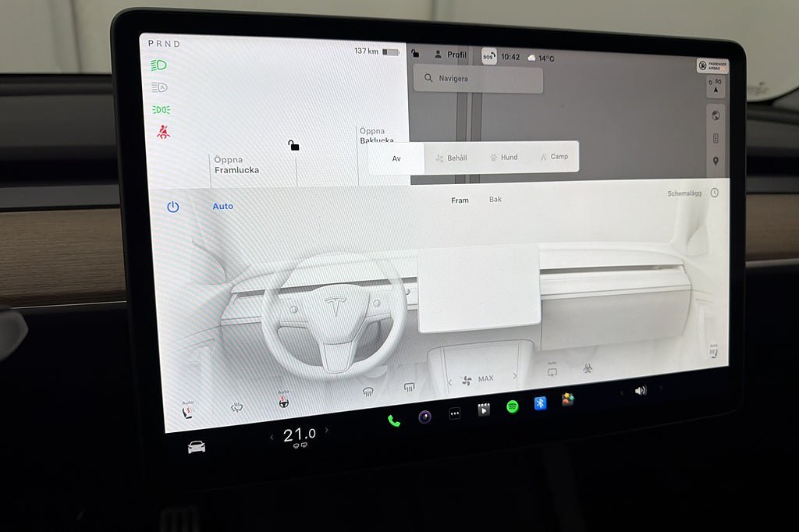Click the globe map view icon

716,115
